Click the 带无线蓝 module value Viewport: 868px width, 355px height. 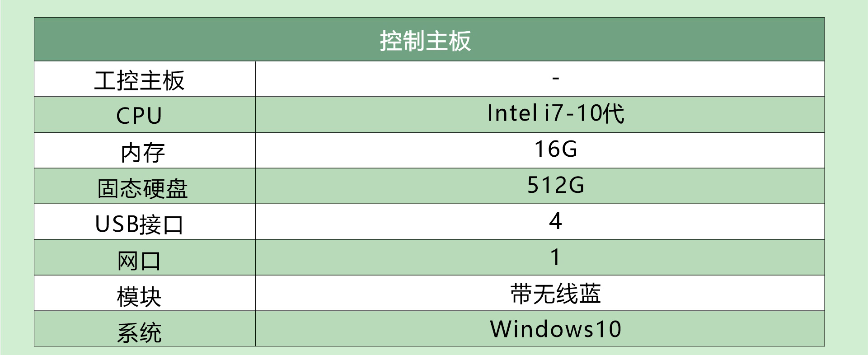pyautogui.click(x=556, y=294)
